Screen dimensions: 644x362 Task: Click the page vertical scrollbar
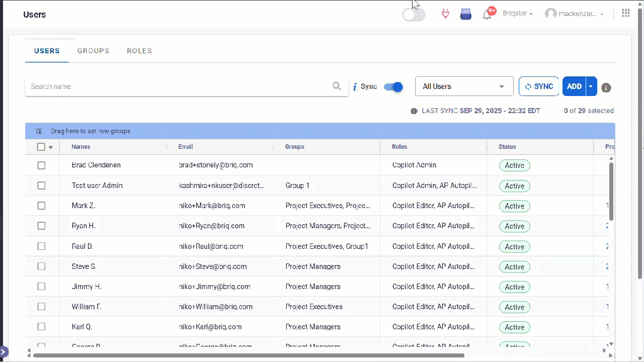(640, 143)
